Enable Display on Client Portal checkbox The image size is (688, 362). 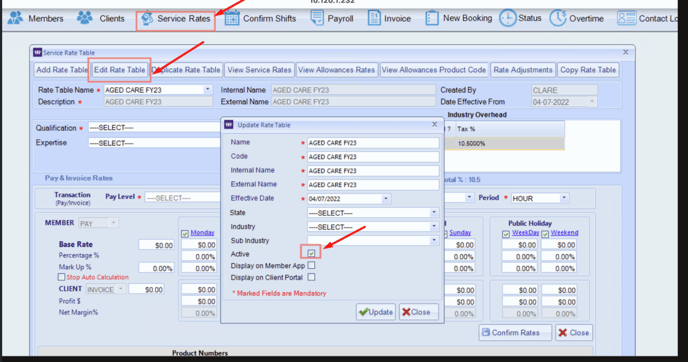point(311,277)
